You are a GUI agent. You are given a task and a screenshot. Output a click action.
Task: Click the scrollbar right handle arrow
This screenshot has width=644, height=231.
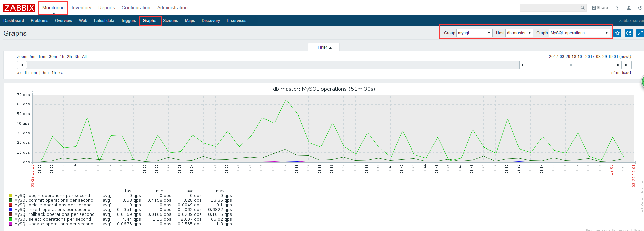pos(618,65)
